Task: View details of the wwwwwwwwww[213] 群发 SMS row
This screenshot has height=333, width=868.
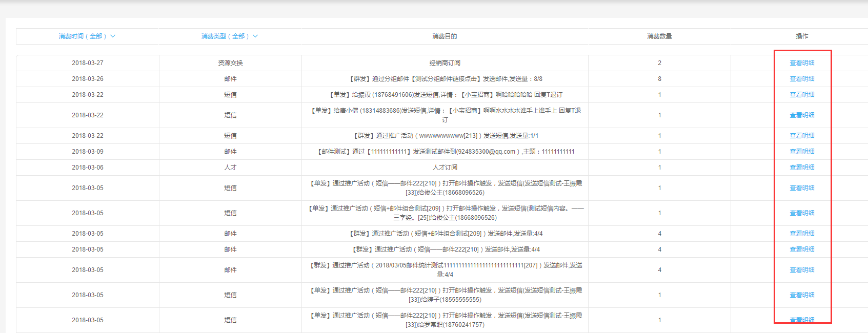Action: point(802,136)
